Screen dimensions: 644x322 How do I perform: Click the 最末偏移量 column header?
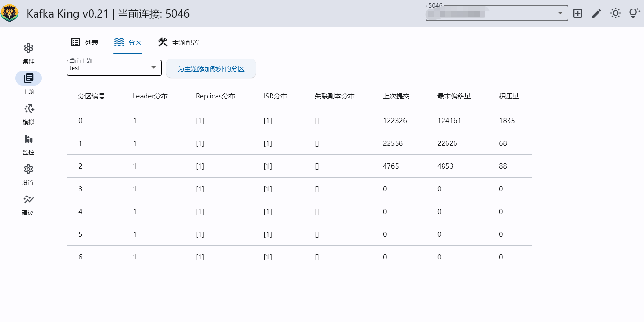(x=454, y=96)
